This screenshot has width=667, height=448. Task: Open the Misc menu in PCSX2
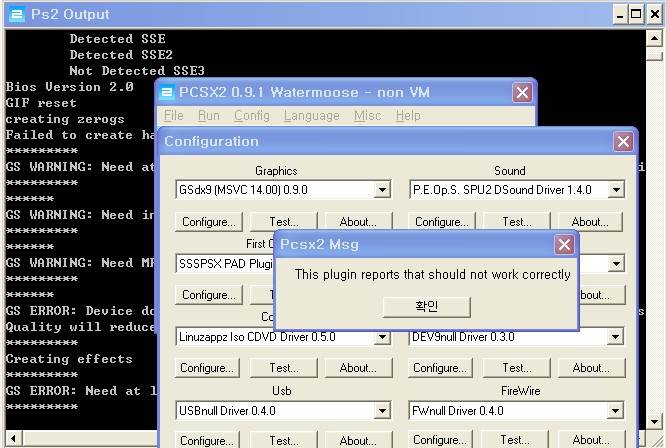[368, 116]
